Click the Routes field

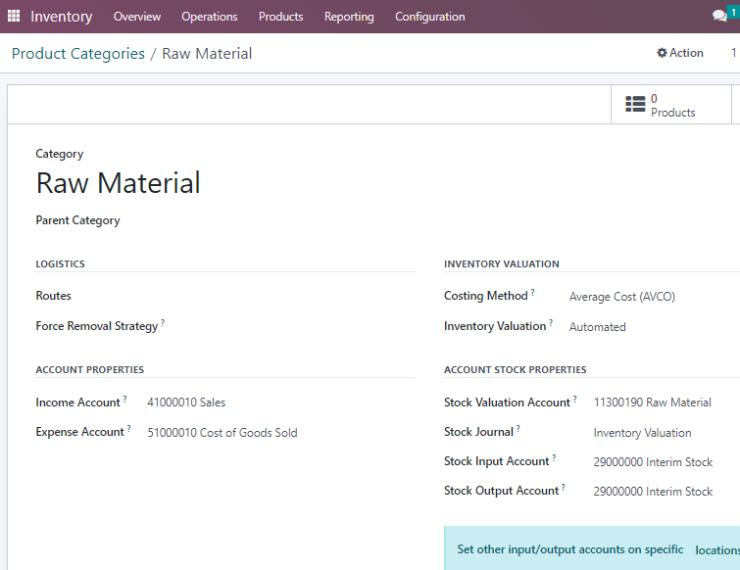53,296
